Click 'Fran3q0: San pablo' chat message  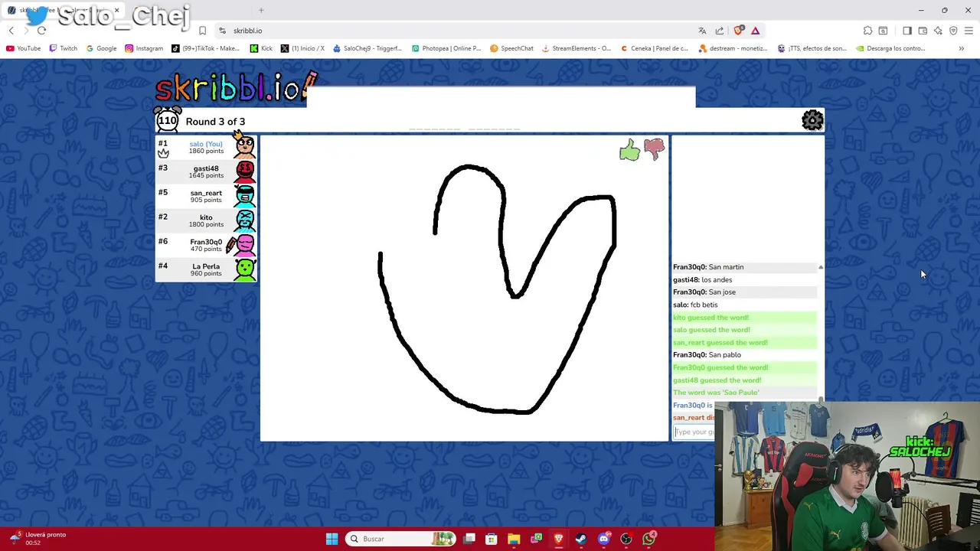[x=707, y=355]
